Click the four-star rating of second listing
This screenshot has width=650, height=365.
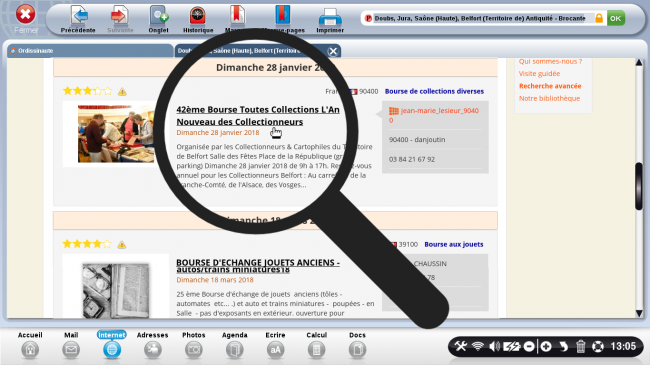tap(87, 244)
